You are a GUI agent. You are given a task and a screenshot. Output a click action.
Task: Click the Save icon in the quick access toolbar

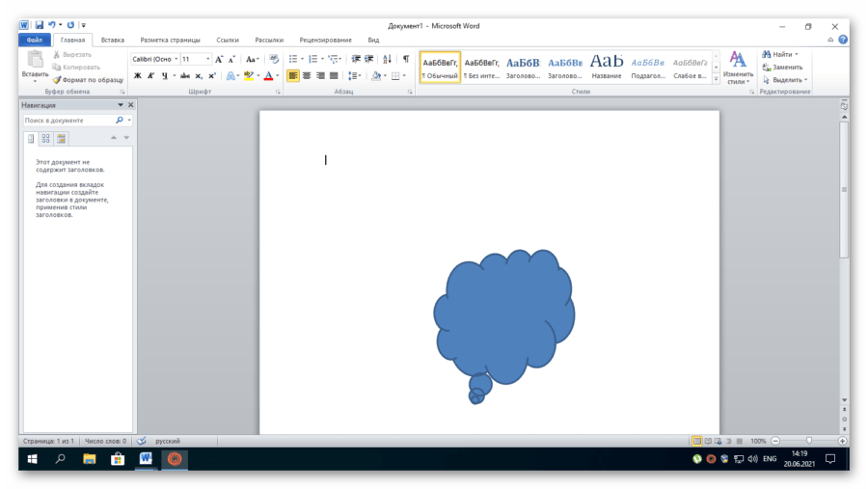pyautogui.click(x=40, y=26)
